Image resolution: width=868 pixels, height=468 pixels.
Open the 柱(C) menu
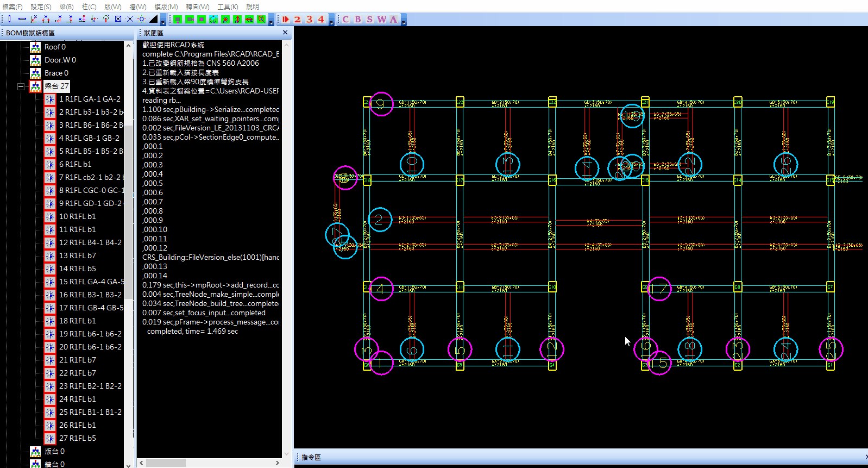(x=89, y=7)
